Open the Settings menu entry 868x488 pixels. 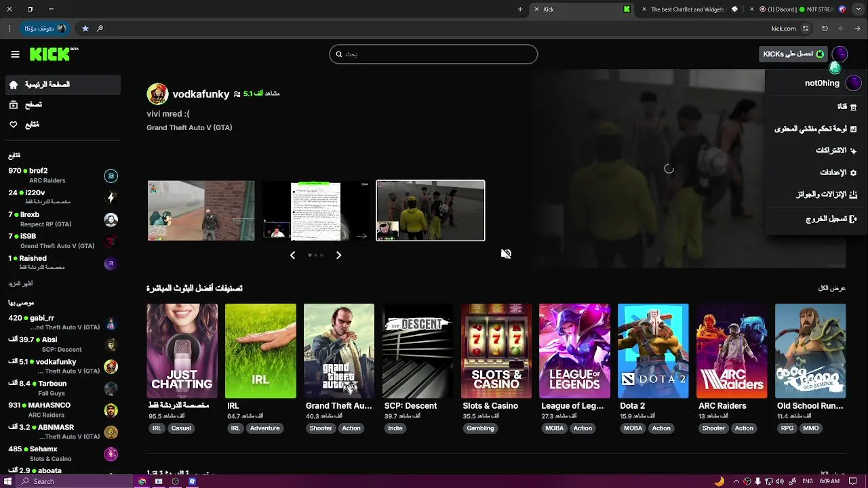tap(816, 173)
